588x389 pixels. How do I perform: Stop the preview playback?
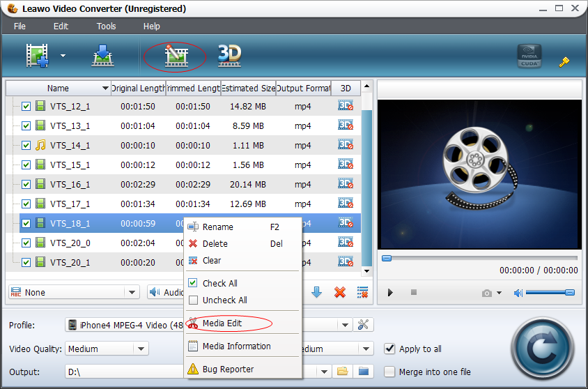(414, 292)
